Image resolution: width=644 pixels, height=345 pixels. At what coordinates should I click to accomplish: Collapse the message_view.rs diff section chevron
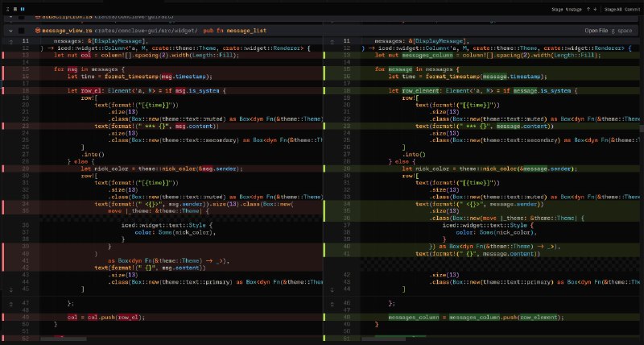[x=10, y=30]
